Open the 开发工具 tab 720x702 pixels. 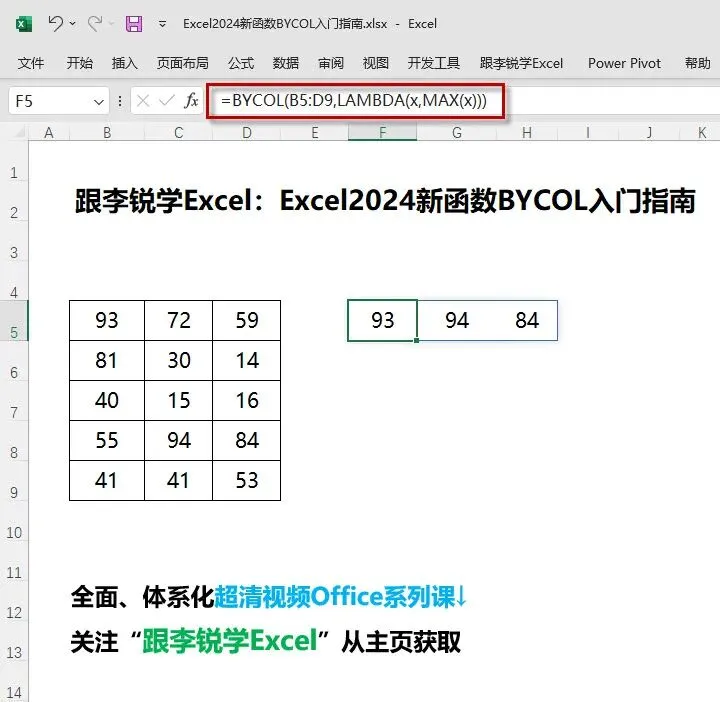point(433,63)
